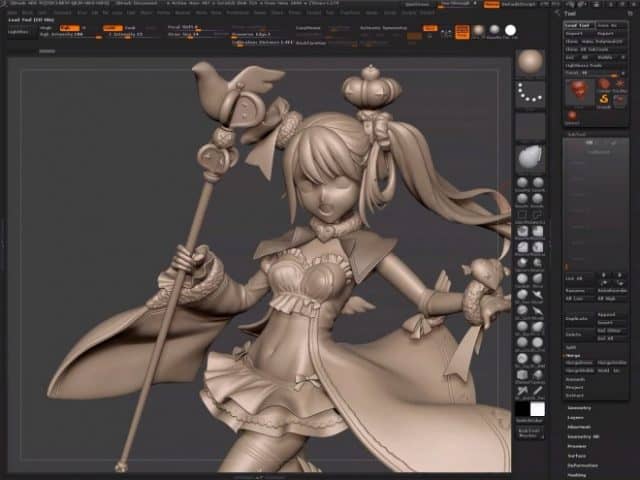Select the star-shaped tool icon in Tool palette
Viewport: 640px width, 480px height.
click(620, 85)
